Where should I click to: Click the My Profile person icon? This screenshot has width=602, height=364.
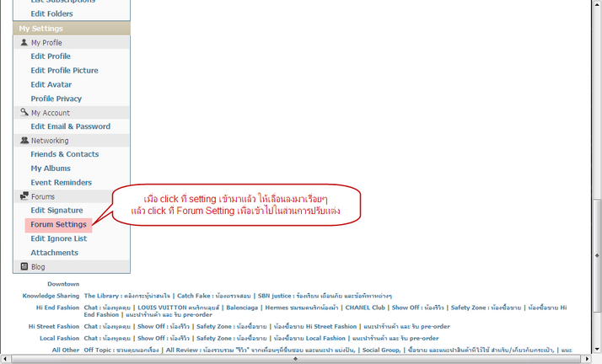(24, 42)
